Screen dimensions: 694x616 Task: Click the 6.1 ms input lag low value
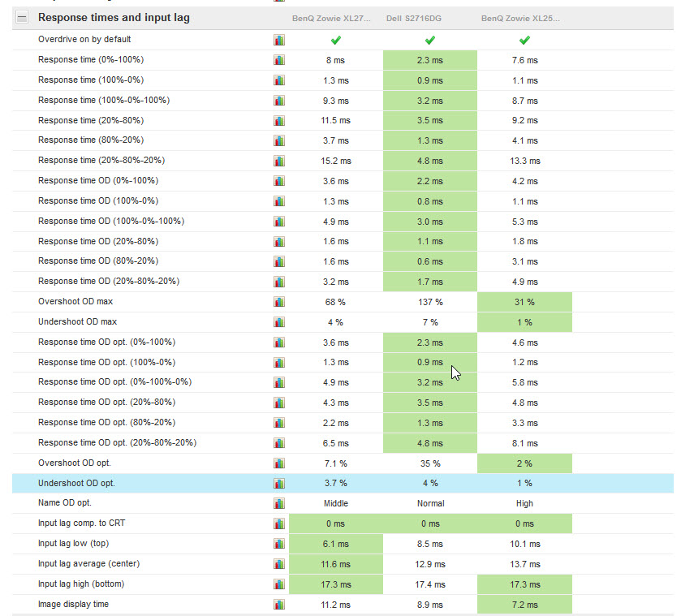pos(335,544)
